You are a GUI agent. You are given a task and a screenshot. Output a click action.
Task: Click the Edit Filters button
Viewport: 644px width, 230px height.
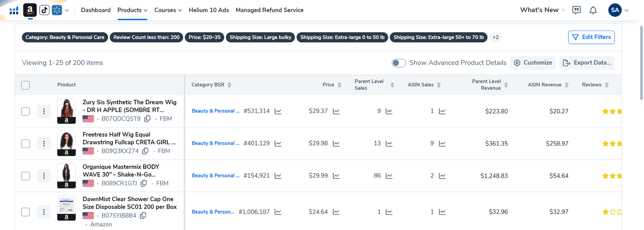tap(591, 37)
